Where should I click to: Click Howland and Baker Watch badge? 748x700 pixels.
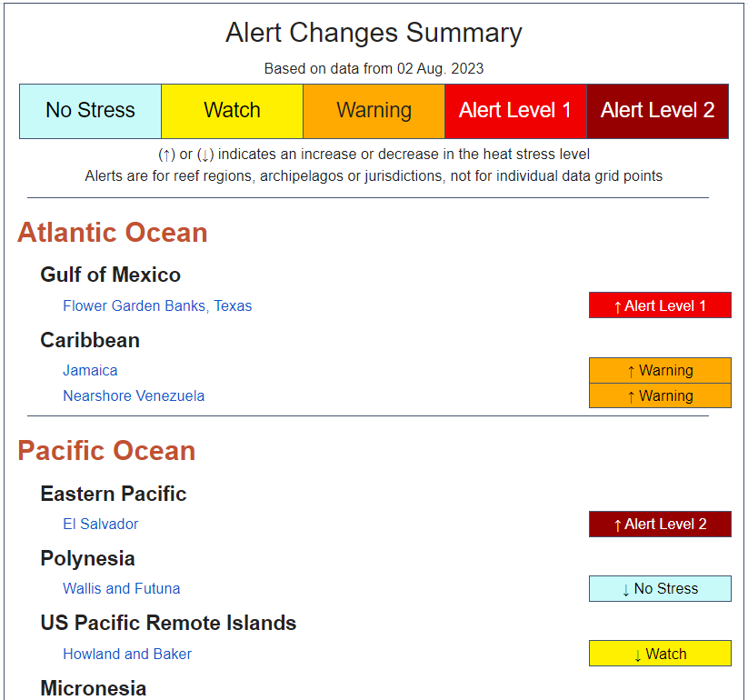[x=660, y=654]
